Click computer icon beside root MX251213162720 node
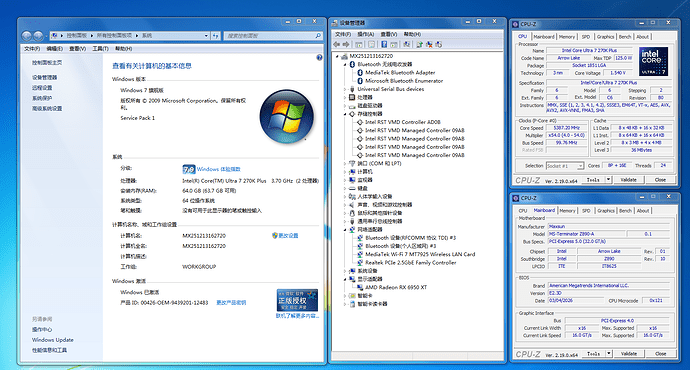Viewport: 690px width, 370px height. point(345,56)
